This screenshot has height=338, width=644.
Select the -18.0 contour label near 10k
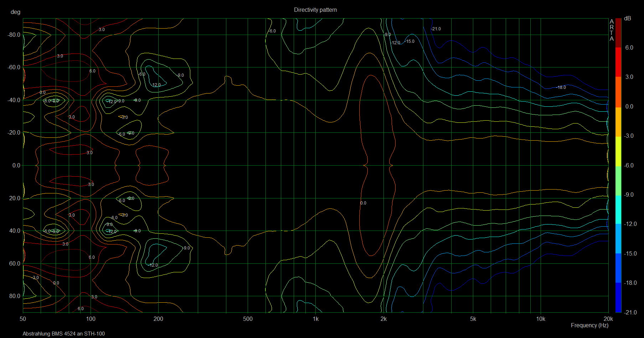pos(561,87)
